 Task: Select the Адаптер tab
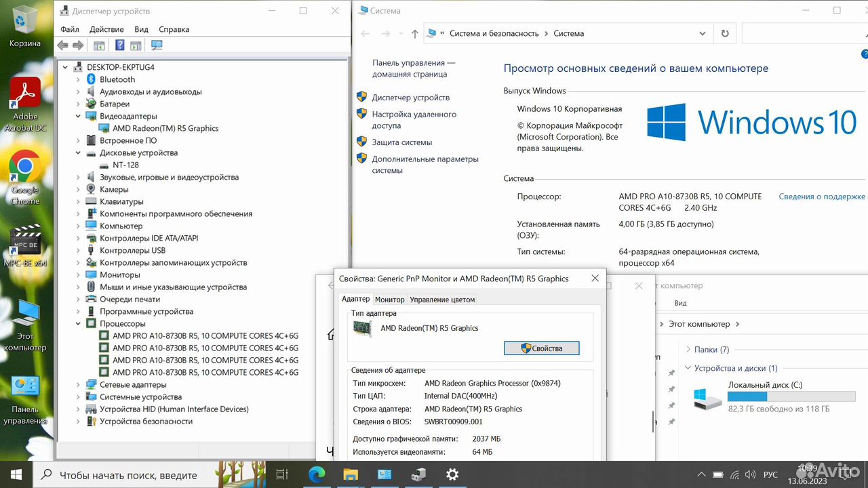356,299
